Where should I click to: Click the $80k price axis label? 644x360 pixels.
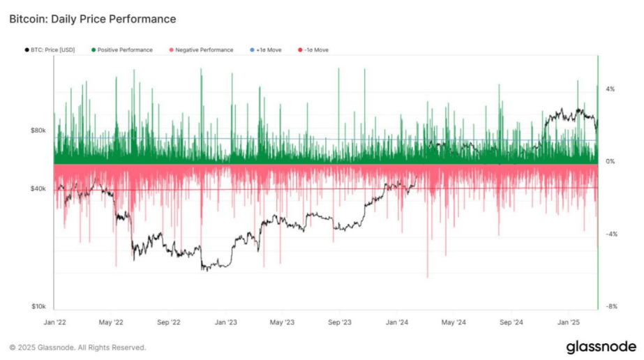point(38,130)
